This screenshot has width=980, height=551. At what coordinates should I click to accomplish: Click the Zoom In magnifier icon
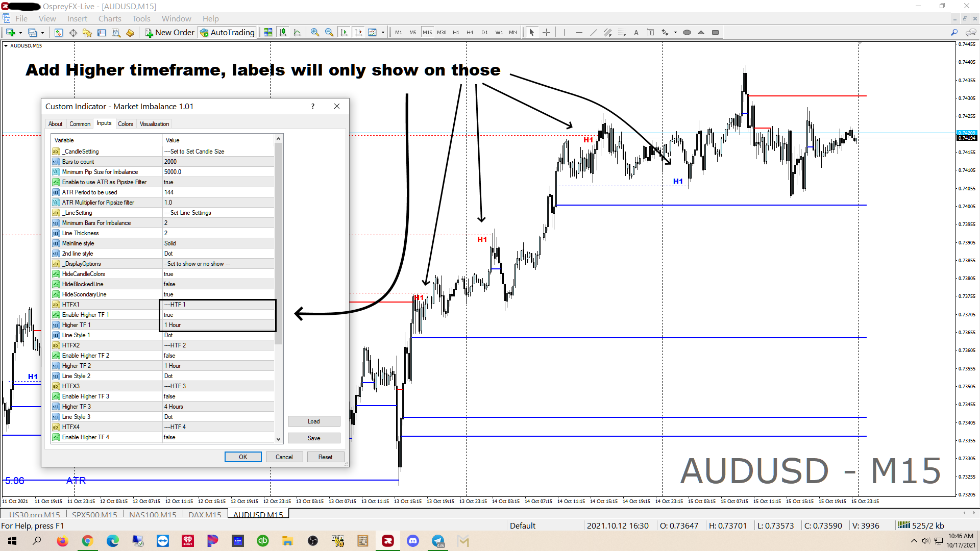[315, 32]
